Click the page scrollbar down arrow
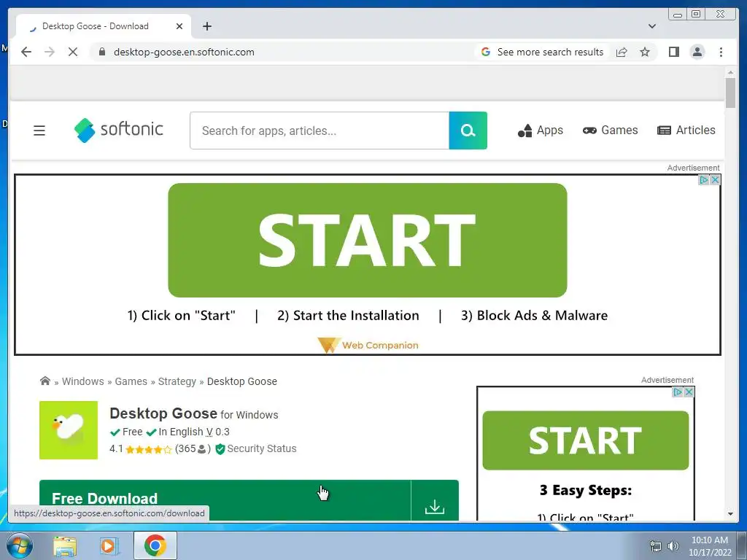747x560 pixels. [731, 514]
